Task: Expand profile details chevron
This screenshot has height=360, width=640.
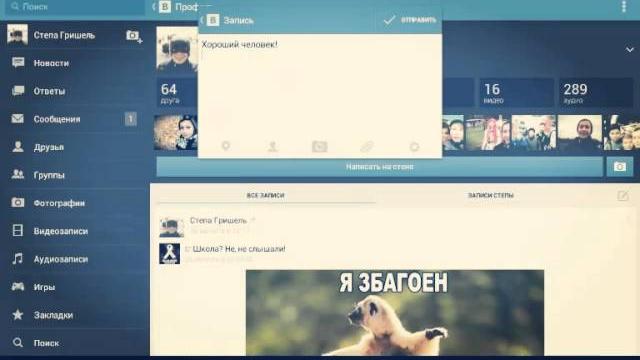Action: [x=629, y=50]
